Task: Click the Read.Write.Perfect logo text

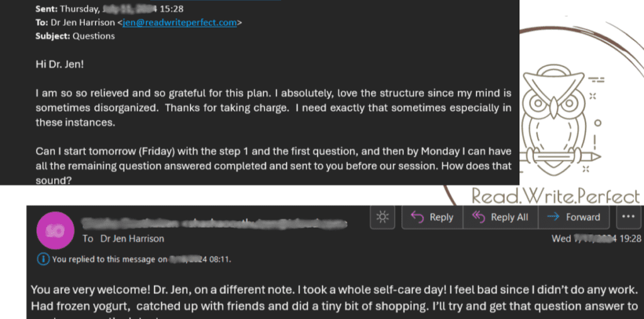Action: 556,195
